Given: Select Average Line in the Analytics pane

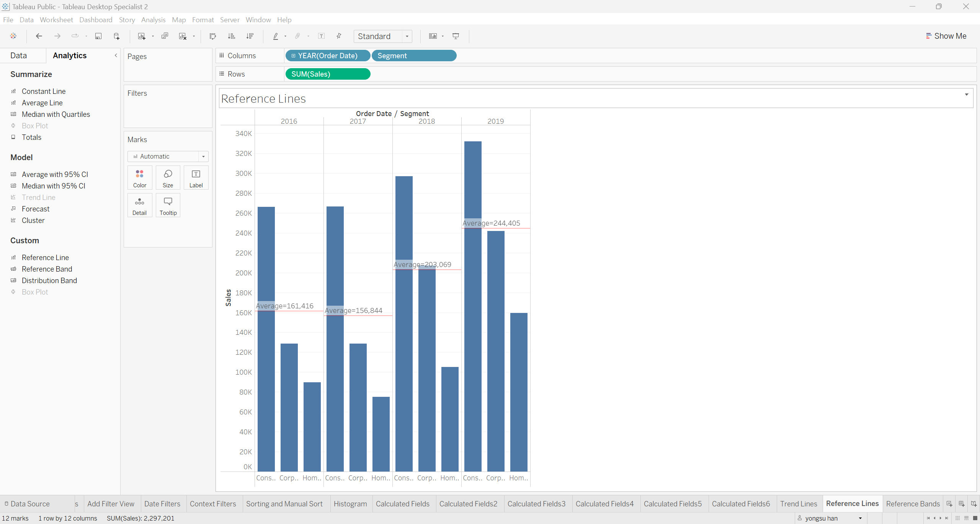Looking at the screenshot, I should [x=42, y=103].
